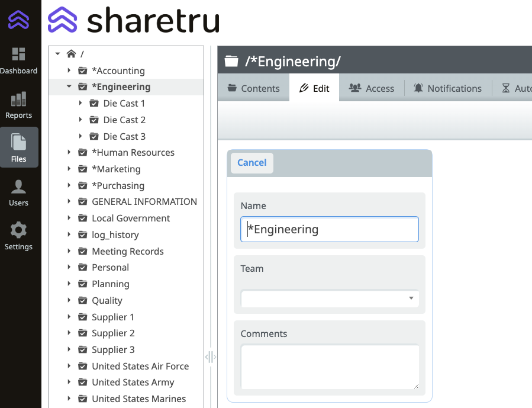
Task: Select the United States Marines folder
Action: [139, 399]
